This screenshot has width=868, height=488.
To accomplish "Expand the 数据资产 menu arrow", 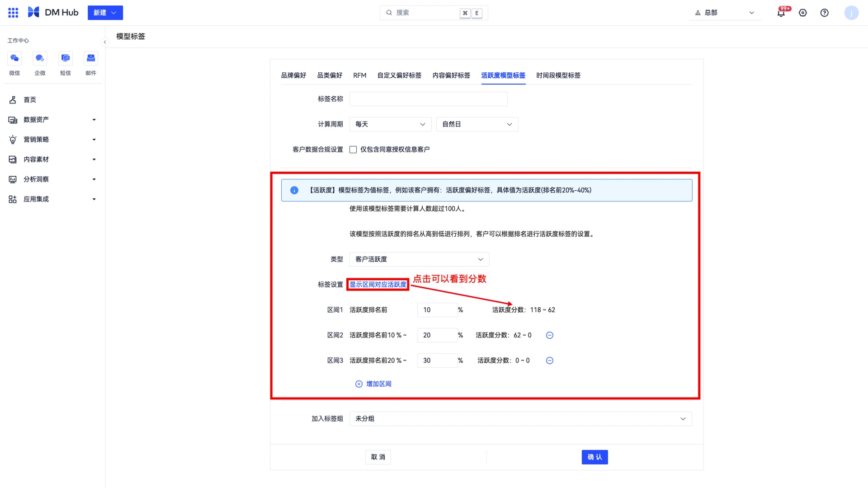I will point(94,120).
